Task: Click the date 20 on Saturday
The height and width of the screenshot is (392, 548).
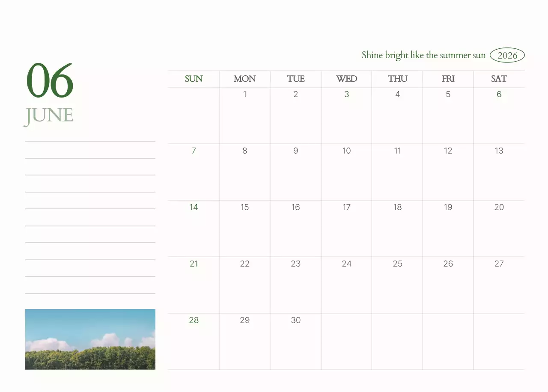Action: 499,207
